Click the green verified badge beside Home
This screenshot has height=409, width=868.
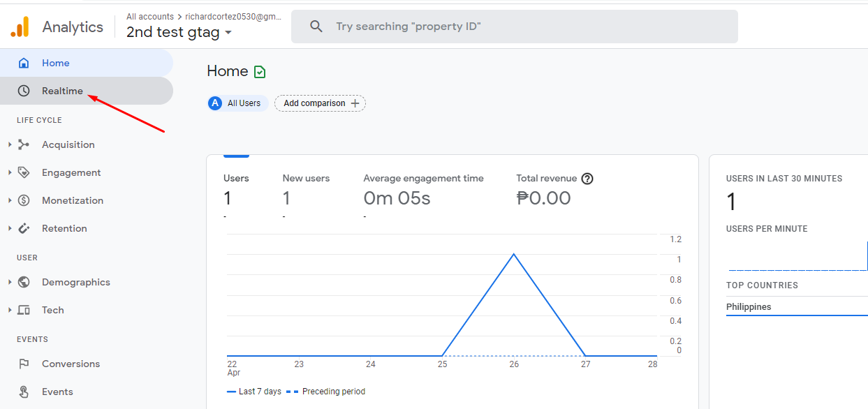260,72
